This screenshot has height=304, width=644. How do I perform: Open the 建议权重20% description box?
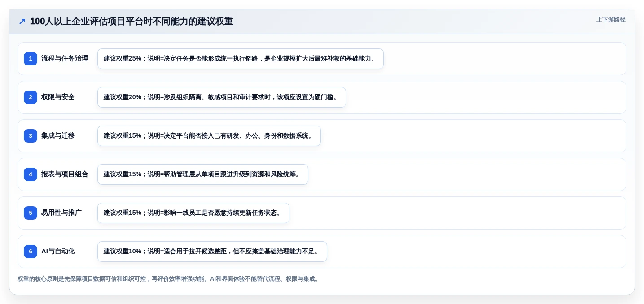pos(222,97)
